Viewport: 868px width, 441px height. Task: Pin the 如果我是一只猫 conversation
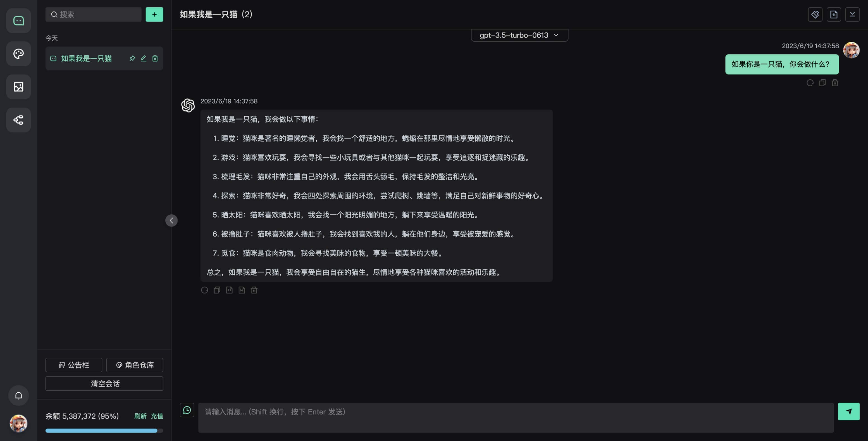click(132, 58)
